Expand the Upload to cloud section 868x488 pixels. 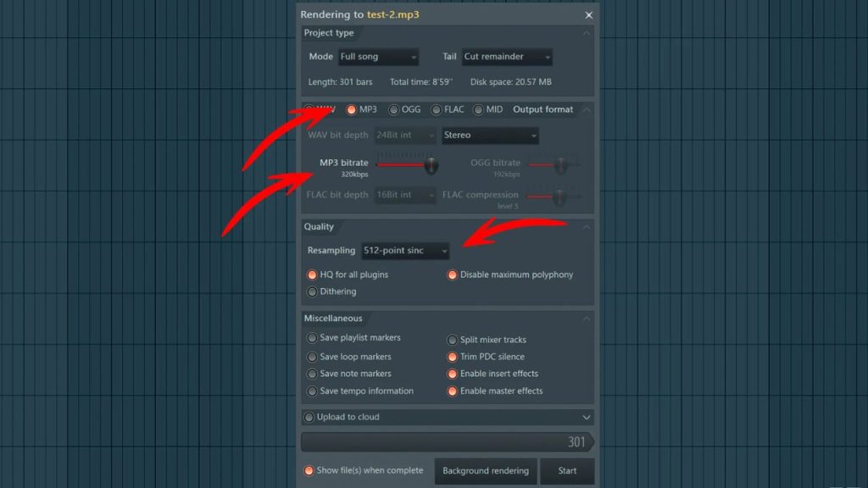click(x=587, y=417)
